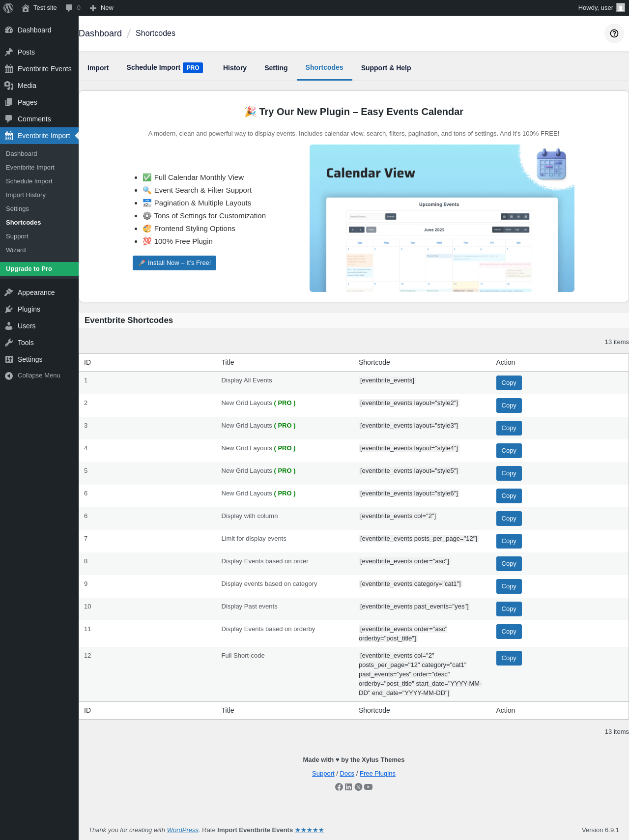The height and width of the screenshot is (840, 629).
Task: Click the Plugins plug icon
Action: (x=9, y=309)
